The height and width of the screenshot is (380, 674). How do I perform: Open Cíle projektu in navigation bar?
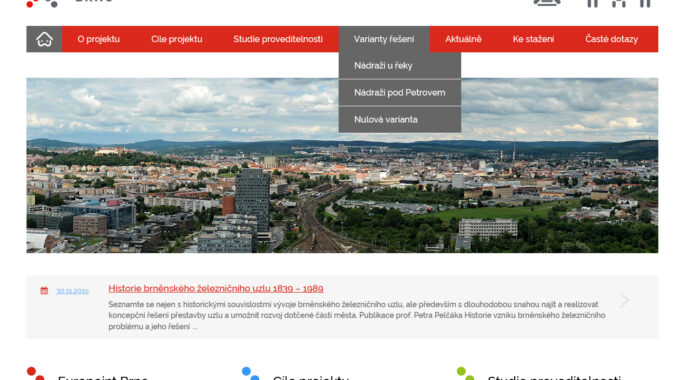coord(177,39)
